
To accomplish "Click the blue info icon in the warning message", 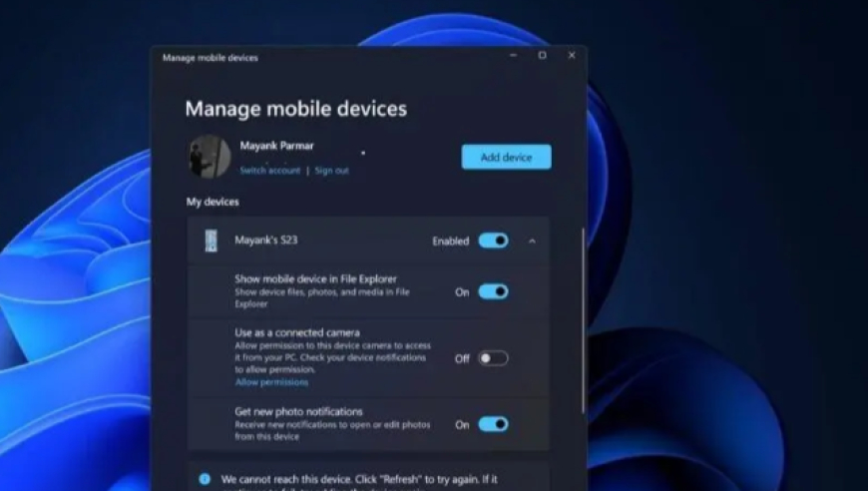I will tap(205, 479).
